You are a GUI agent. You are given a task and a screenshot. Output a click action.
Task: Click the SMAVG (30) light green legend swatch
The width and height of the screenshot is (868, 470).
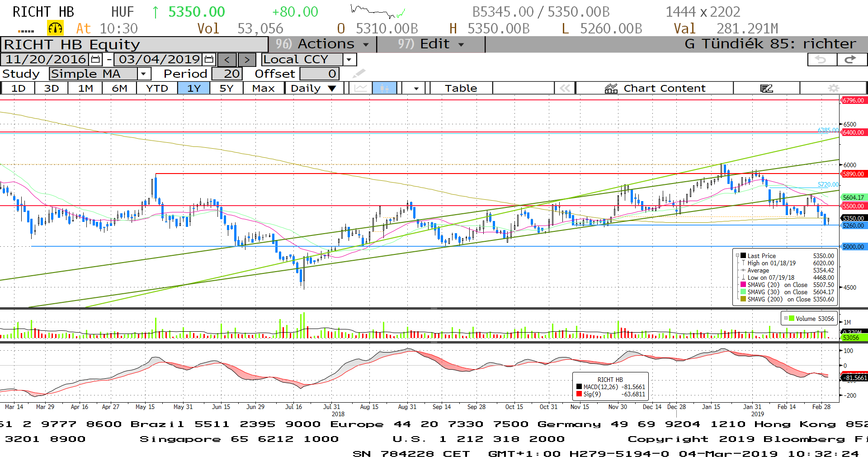point(743,291)
